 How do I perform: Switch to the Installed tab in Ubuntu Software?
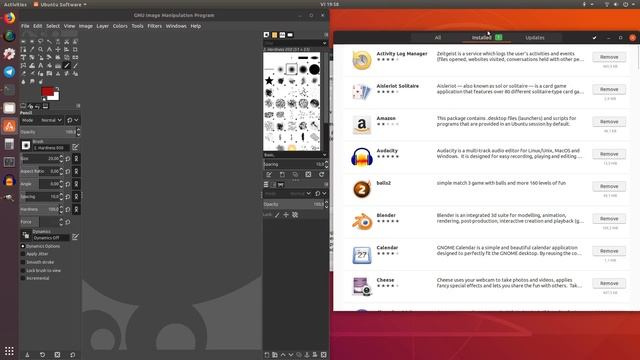487,38
